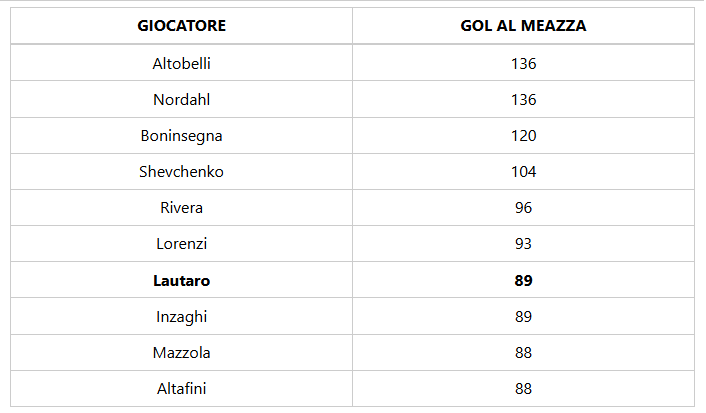
Task: Click the Inzaghi player cell
Action: [181, 317]
